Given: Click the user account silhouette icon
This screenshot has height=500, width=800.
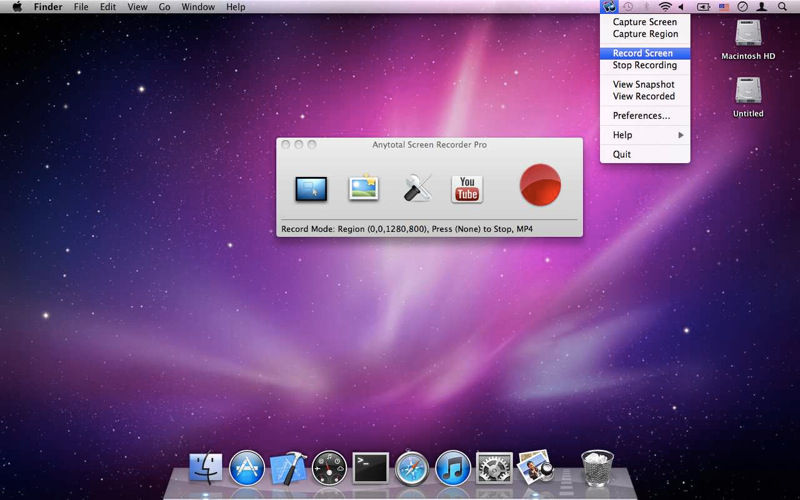Looking at the screenshot, I should [762, 7].
